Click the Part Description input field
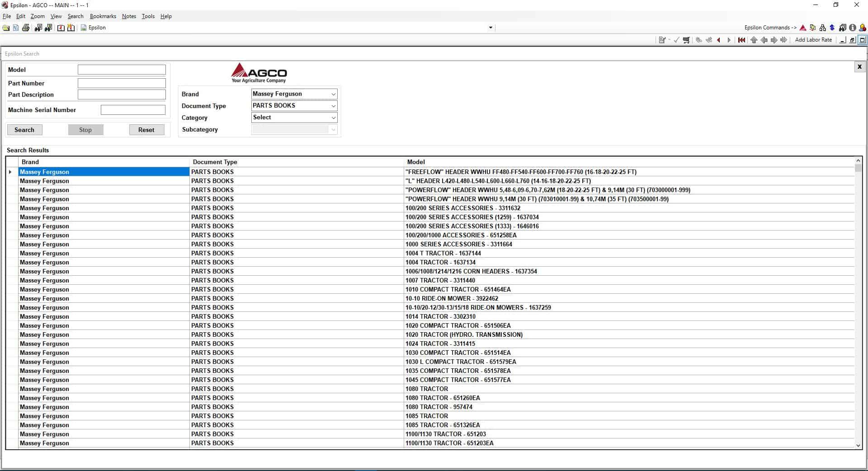 (x=122, y=94)
